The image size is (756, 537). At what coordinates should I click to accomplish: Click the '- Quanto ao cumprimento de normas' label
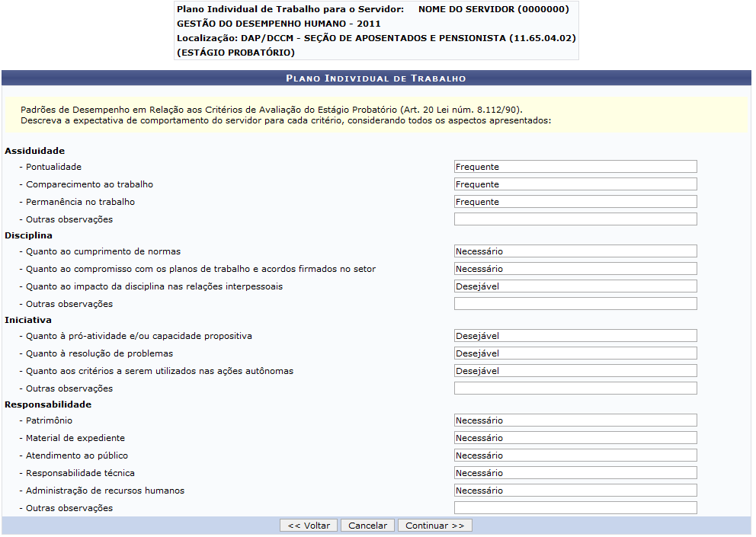[x=100, y=251]
